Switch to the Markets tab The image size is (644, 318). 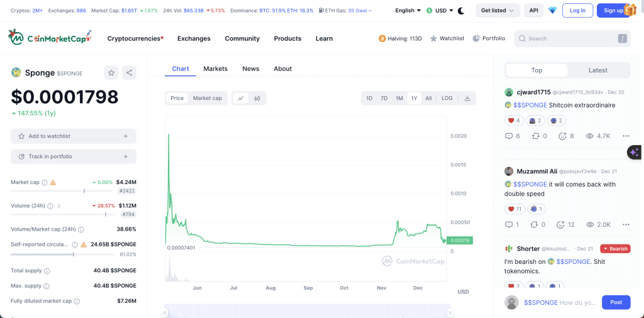pyautogui.click(x=215, y=69)
